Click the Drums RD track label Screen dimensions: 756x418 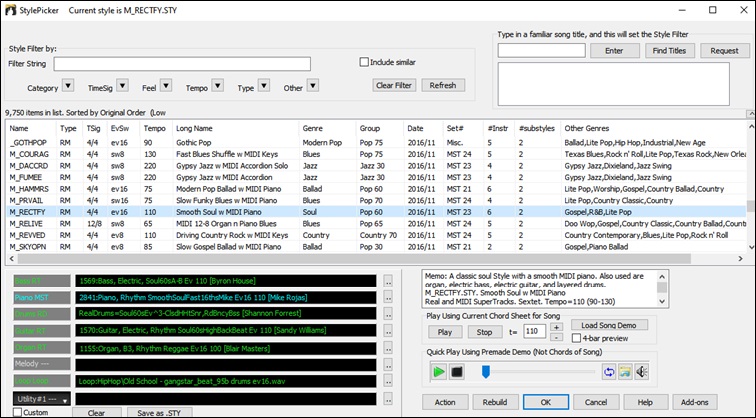coord(42,314)
